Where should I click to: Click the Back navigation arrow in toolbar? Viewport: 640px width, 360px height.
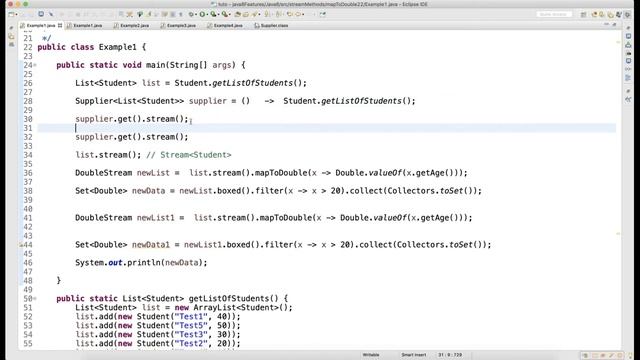[290, 14]
